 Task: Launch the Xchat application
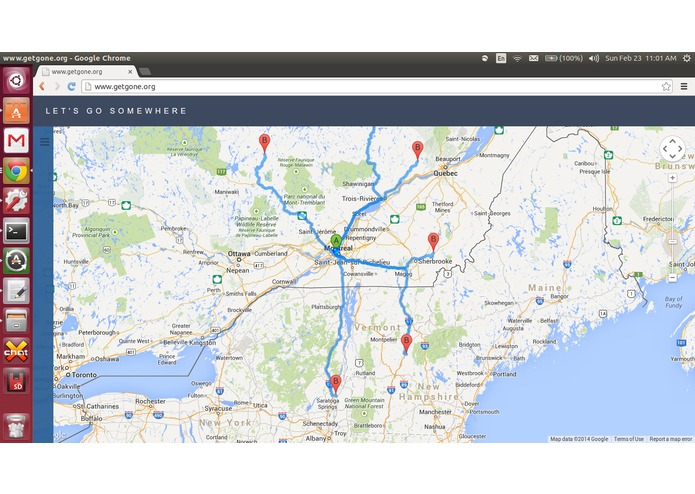pyautogui.click(x=16, y=351)
